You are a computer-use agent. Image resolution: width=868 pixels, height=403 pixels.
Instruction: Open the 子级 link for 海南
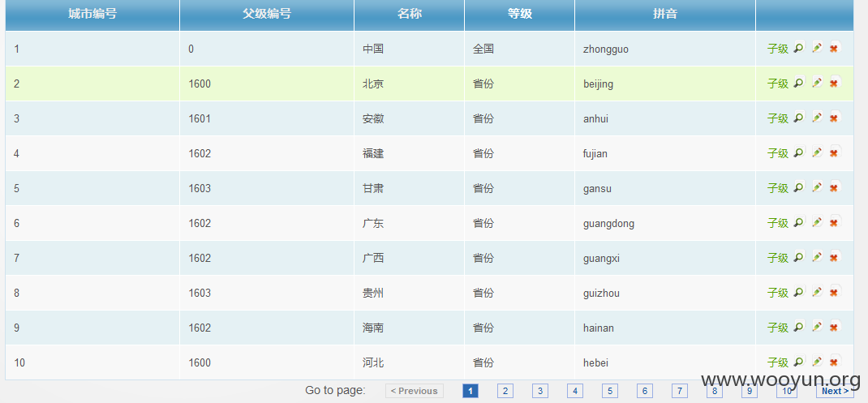pyautogui.click(x=777, y=328)
